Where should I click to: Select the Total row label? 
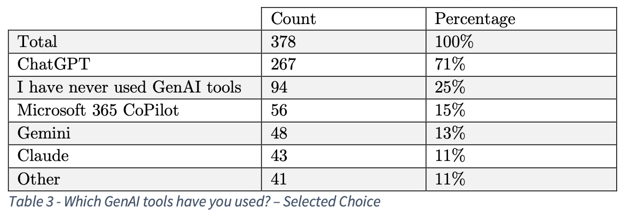tap(37, 41)
